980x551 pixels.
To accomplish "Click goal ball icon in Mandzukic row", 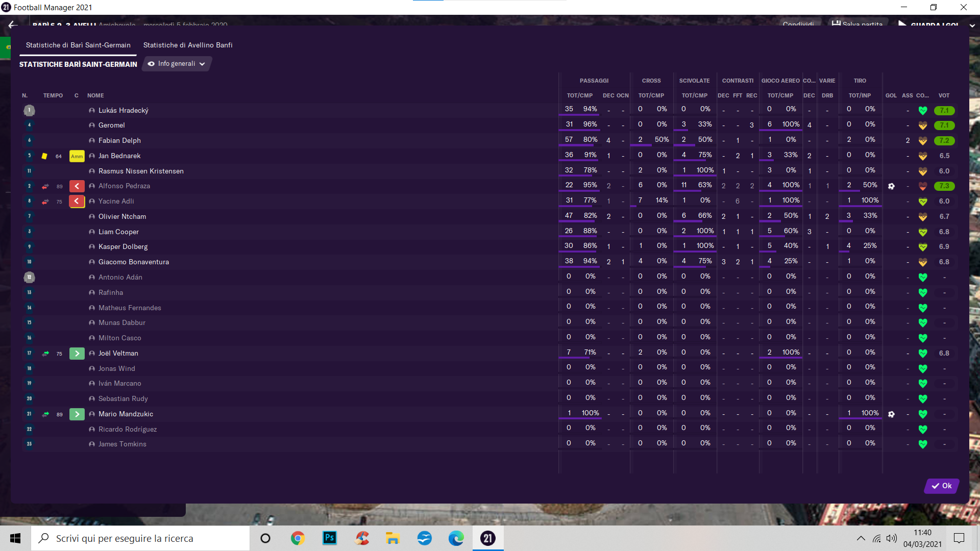I will coord(891,414).
